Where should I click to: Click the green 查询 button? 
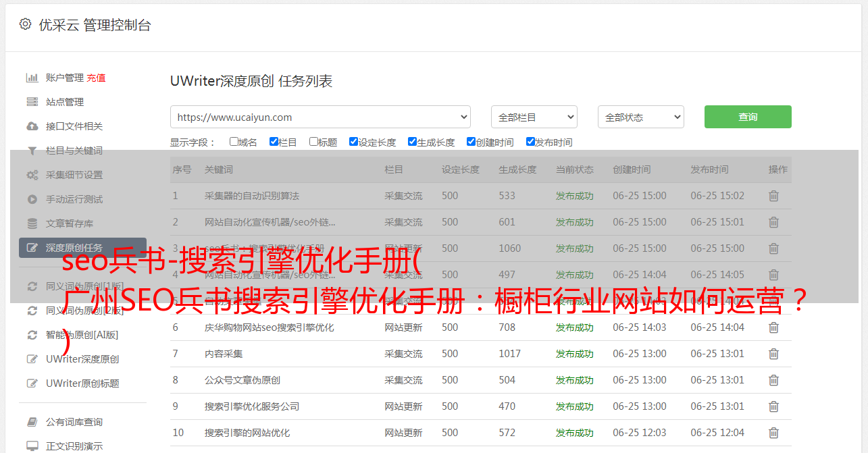coord(747,117)
